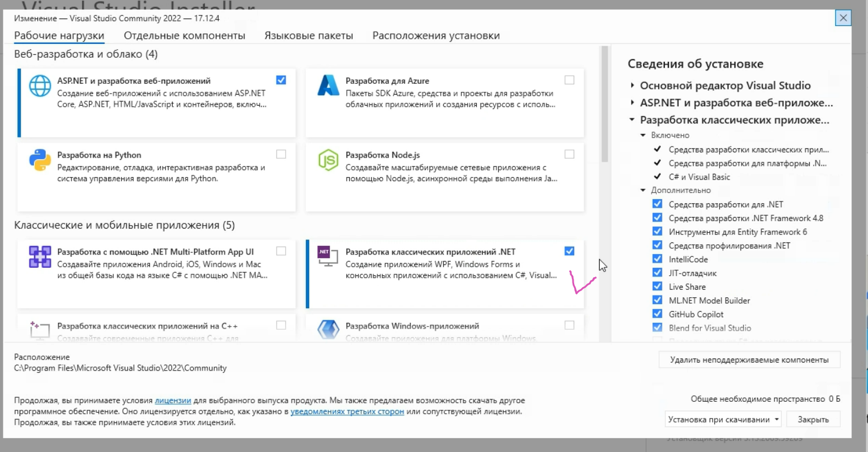Uncheck Инструменты для Entity Framework 6
The image size is (868, 452).
tap(657, 231)
